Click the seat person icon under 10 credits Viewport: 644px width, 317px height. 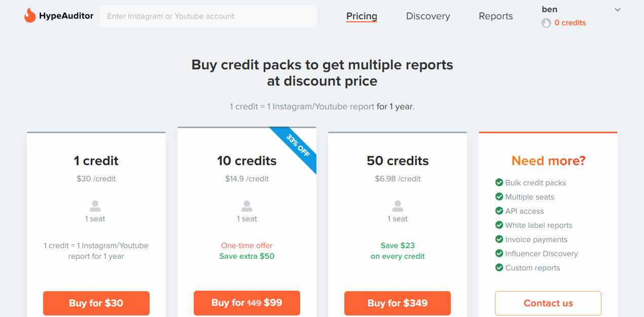pyautogui.click(x=247, y=206)
